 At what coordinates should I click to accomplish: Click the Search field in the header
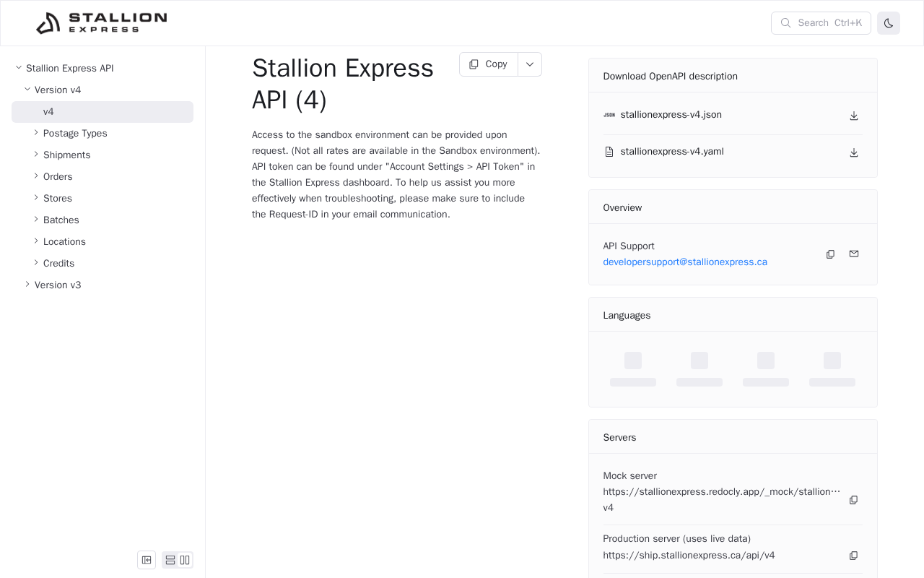(x=821, y=23)
